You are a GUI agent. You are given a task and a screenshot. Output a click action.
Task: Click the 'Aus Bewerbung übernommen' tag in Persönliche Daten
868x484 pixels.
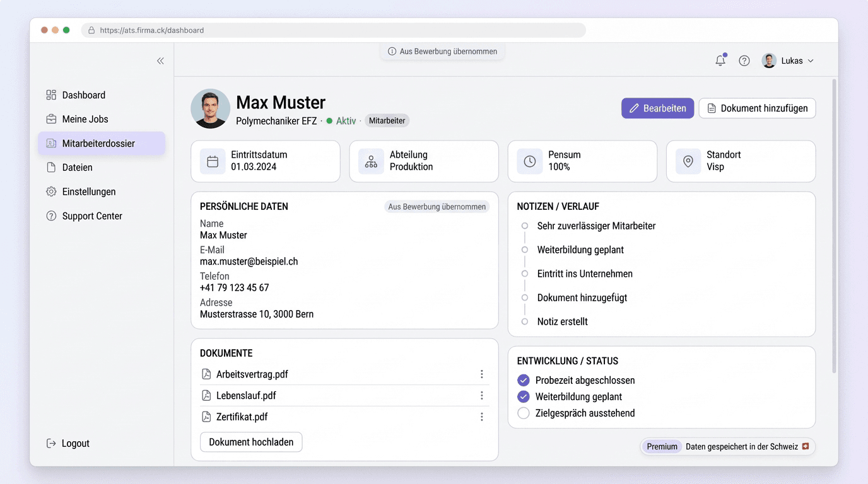(437, 207)
